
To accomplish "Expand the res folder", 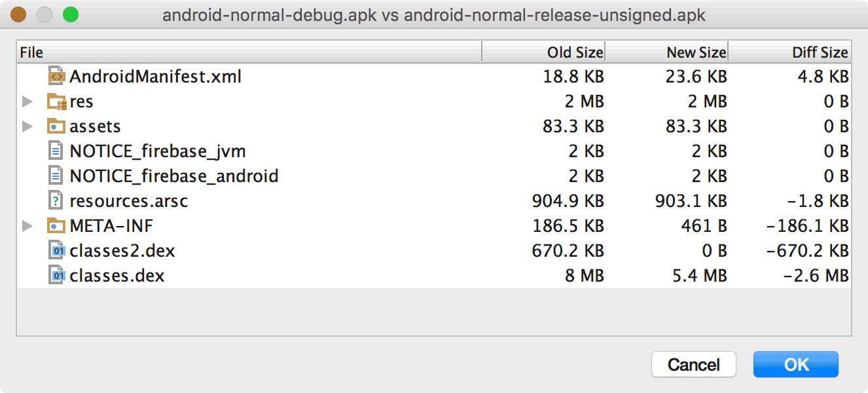I will [x=27, y=101].
